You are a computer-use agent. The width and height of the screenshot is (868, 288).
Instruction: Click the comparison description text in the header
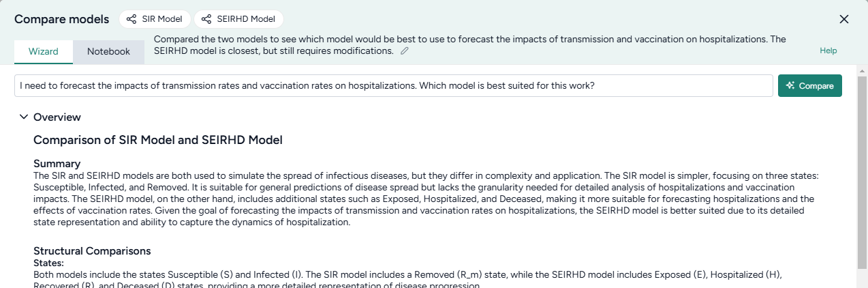(x=469, y=45)
